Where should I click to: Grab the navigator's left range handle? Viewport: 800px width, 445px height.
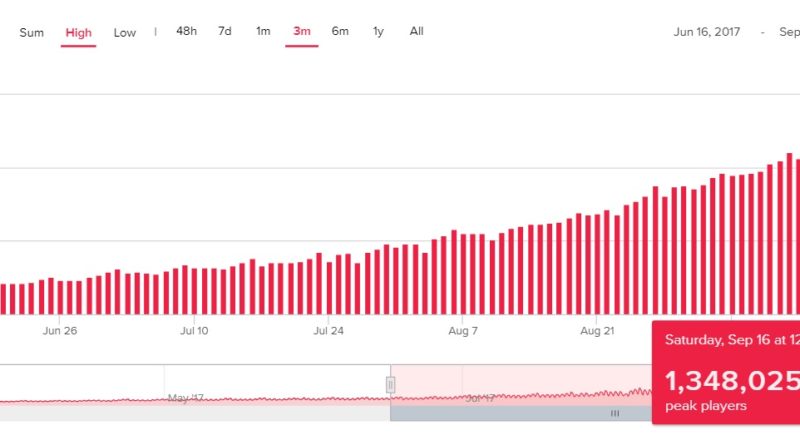(x=390, y=384)
